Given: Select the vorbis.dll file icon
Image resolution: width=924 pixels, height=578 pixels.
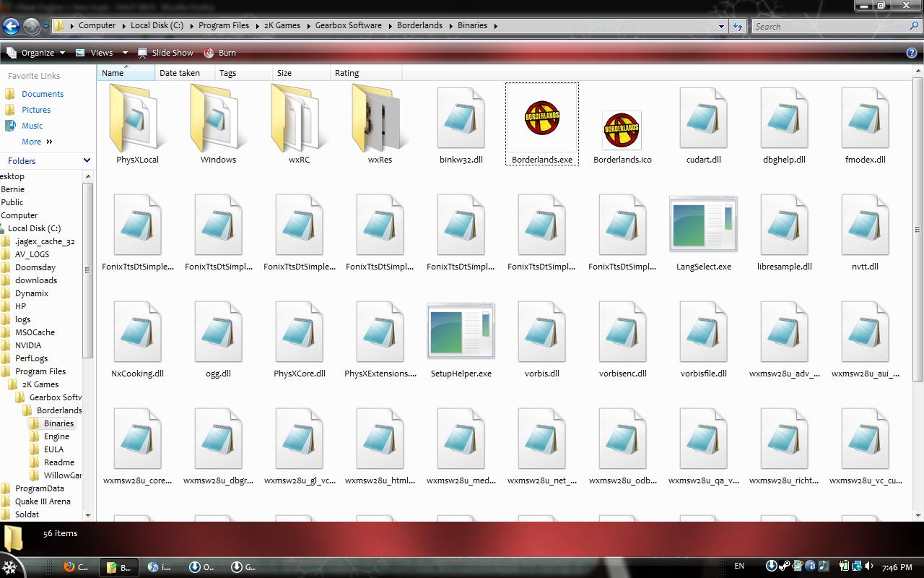Looking at the screenshot, I should click(x=541, y=332).
